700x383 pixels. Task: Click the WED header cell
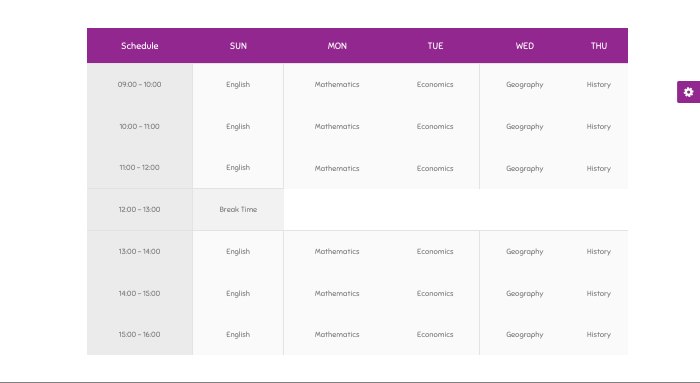pyautogui.click(x=525, y=46)
